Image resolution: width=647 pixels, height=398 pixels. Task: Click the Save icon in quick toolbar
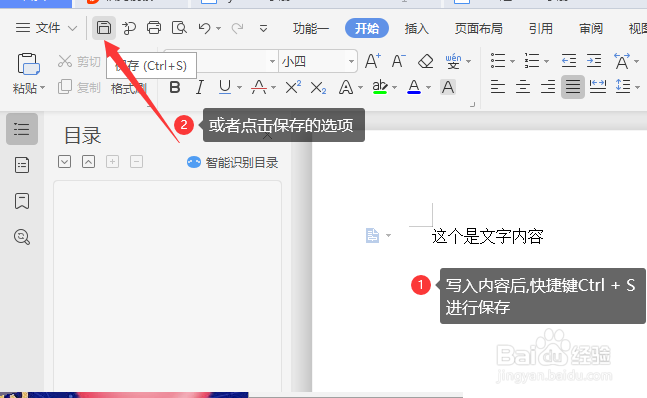(104, 28)
